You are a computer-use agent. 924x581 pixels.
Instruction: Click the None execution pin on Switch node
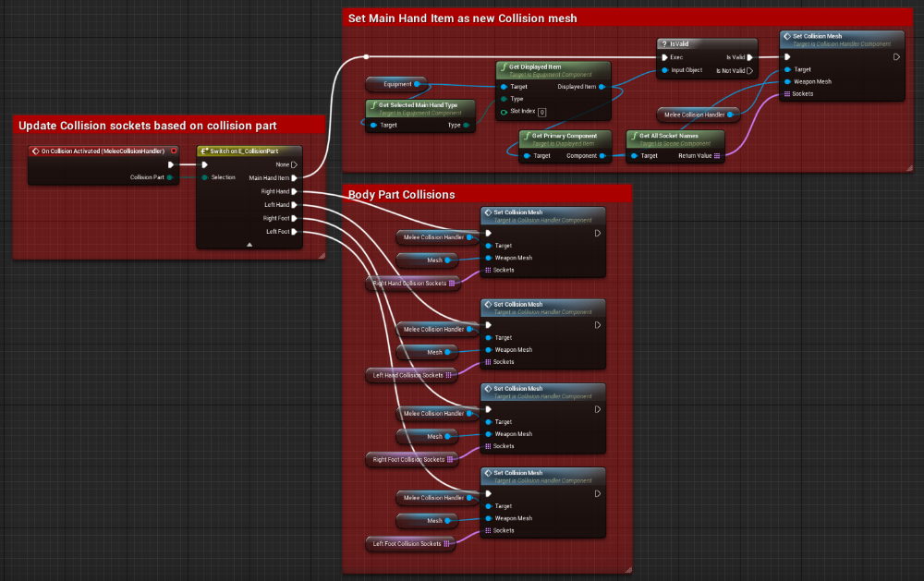coord(294,164)
